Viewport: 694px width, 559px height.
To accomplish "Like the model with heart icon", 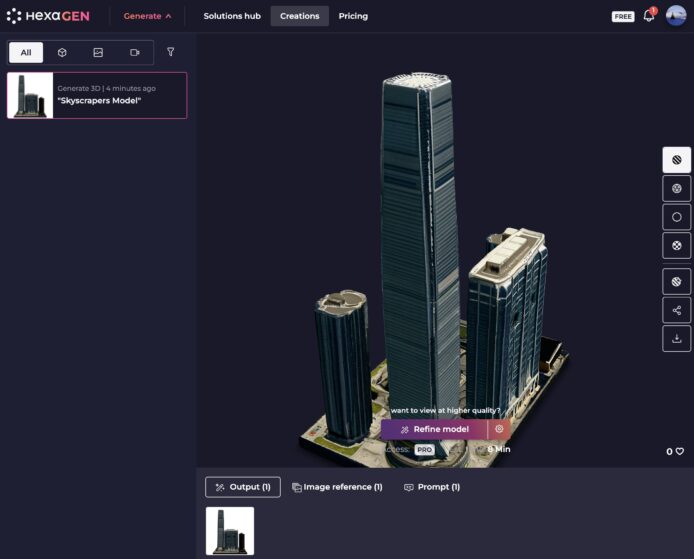I will coord(680,452).
